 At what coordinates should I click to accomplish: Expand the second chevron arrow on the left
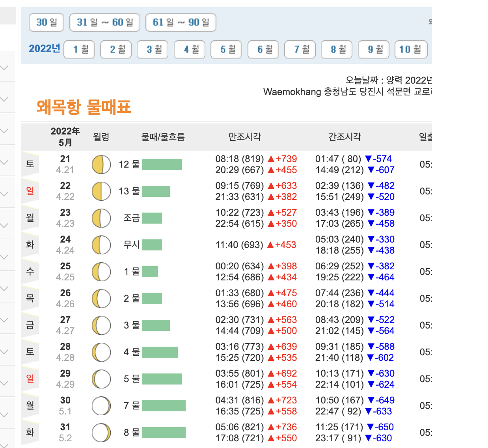coord(4,99)
